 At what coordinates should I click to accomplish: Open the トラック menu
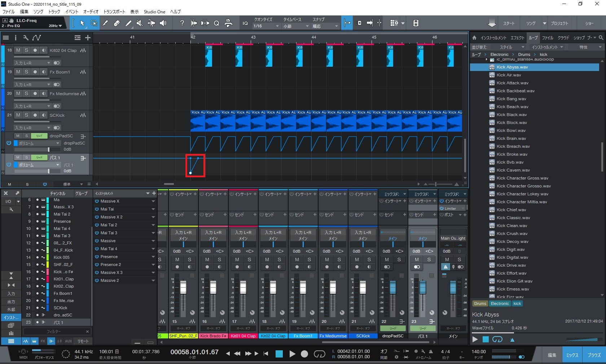tap(54, 12)
